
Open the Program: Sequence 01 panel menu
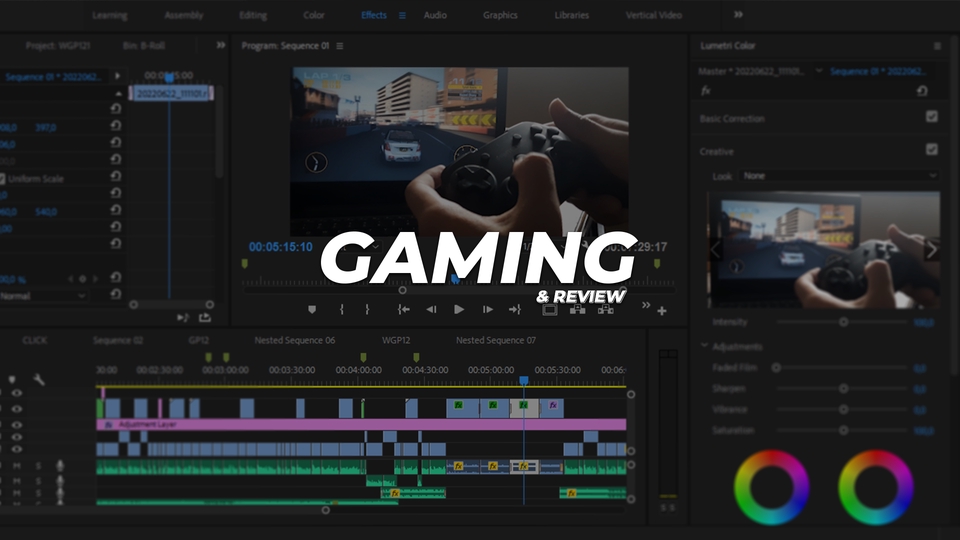click(x=340, y=46)
